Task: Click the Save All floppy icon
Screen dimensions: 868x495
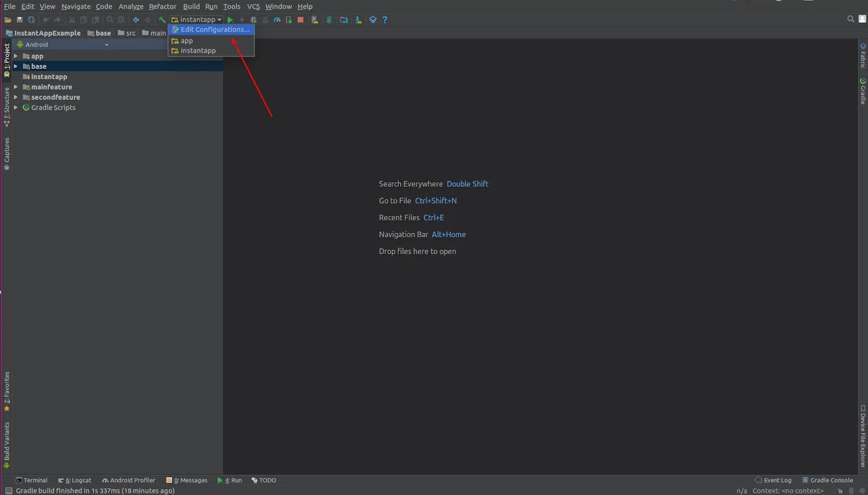Action: coord(20,20)
